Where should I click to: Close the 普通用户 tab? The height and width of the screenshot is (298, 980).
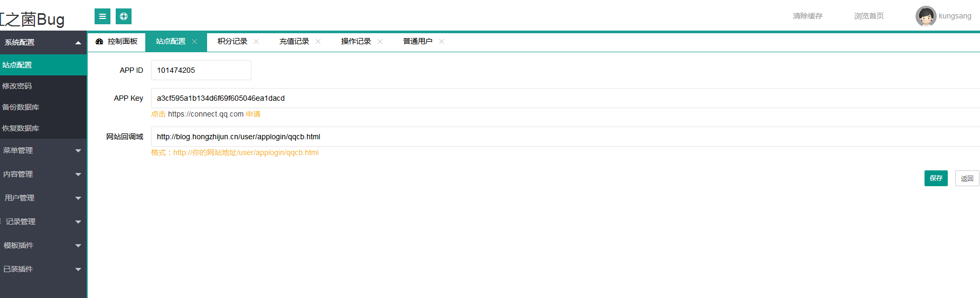pos(442,42)
